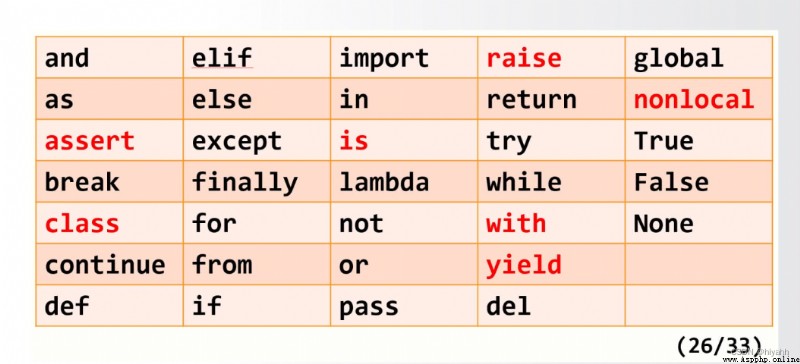The image size is (800, 364).
Task: Click the 'return' keyword cell
Action: pyautogui.click(x=551, y=99)
